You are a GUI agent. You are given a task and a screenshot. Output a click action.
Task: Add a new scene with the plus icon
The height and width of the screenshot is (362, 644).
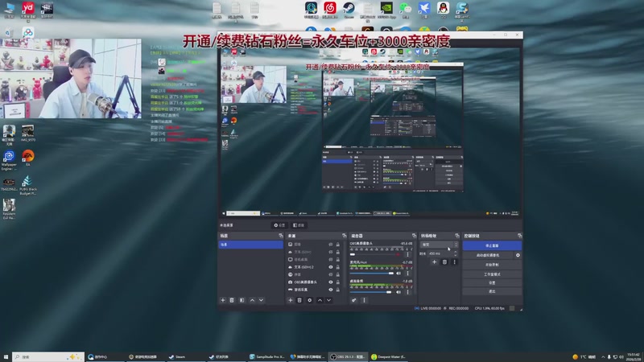223,300
